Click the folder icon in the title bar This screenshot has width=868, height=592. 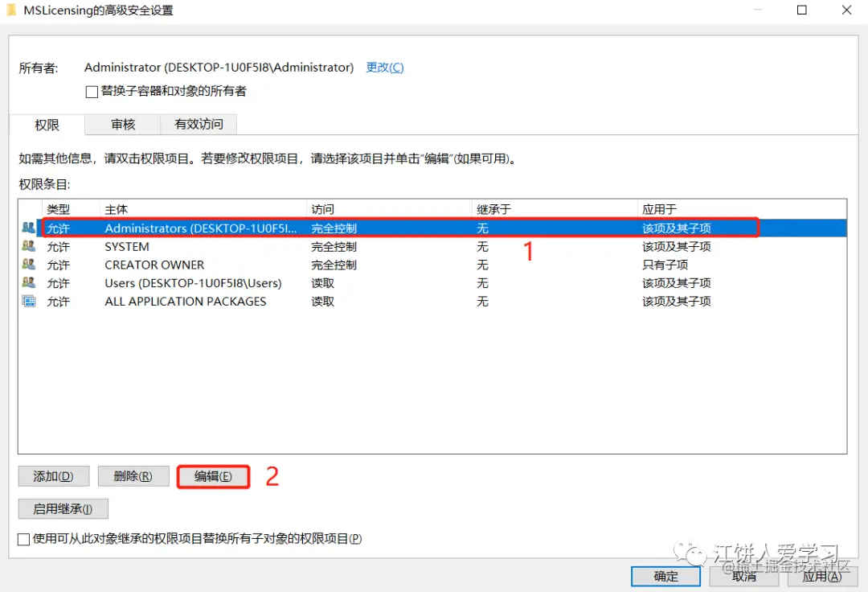pos(10,10)
